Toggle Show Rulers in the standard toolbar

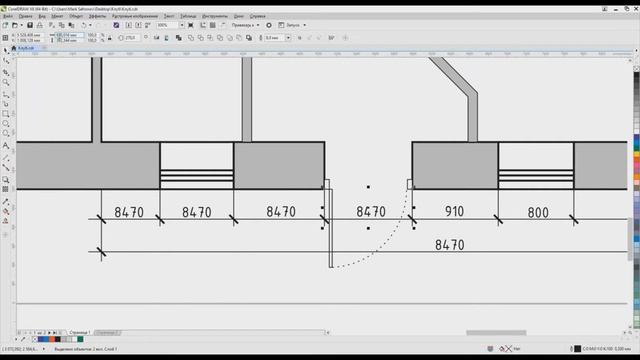(203, 25)
